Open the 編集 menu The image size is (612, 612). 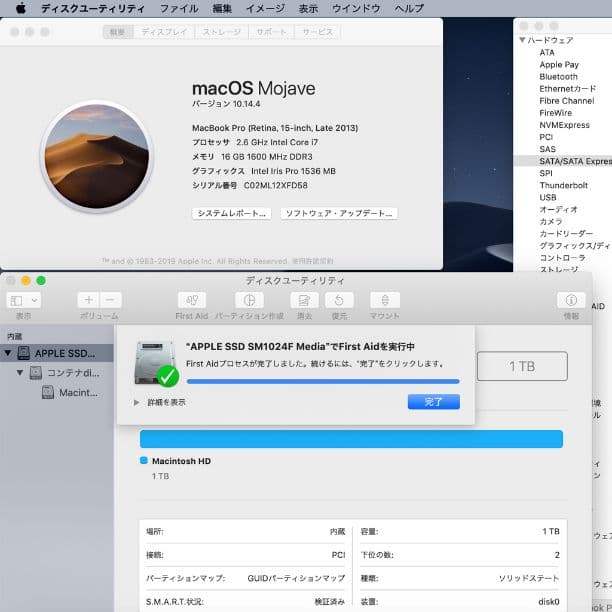click(222, 8)
